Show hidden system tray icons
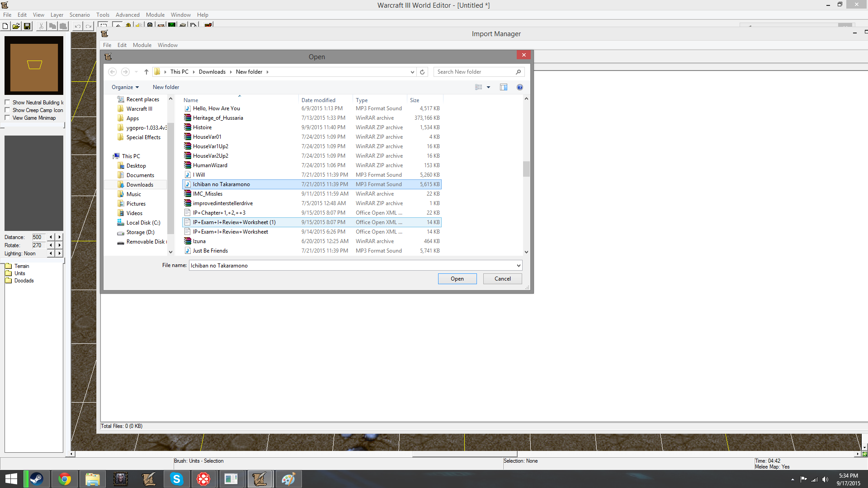The width and height of the screenshot is (868, 488). click(x=793, y=479)
